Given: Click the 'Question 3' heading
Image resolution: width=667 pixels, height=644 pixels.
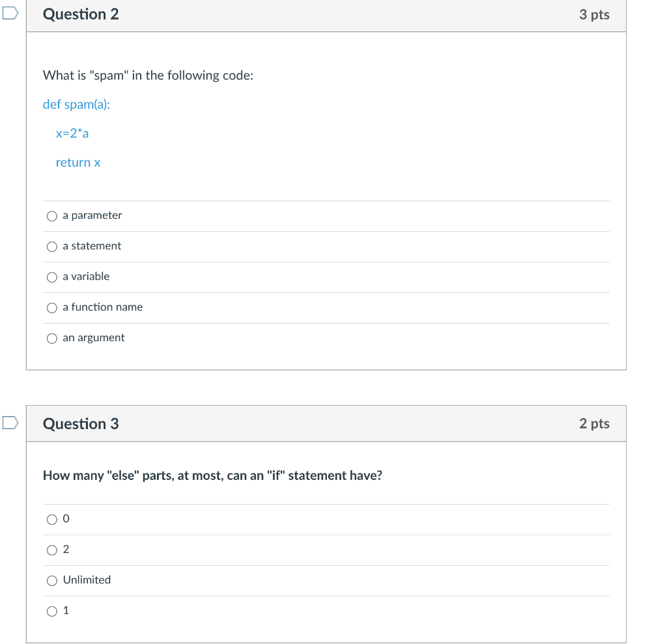Looking at the screenshot, I should [81, 424].
